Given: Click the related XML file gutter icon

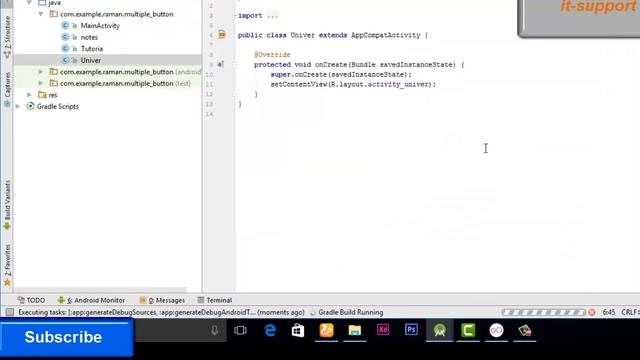Looking at the screenshot, I should pos(222,35).
